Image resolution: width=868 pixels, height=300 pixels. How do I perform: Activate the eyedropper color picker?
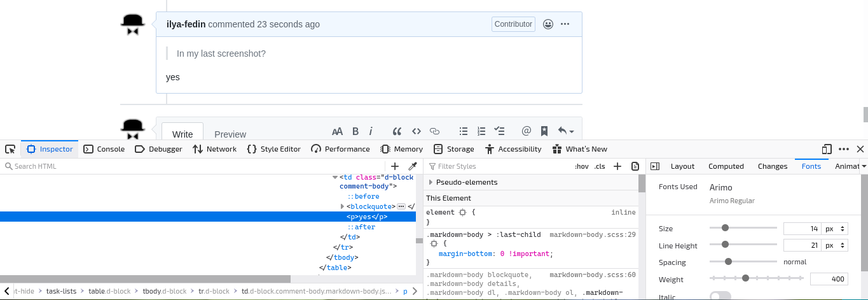tap(412, 166)
